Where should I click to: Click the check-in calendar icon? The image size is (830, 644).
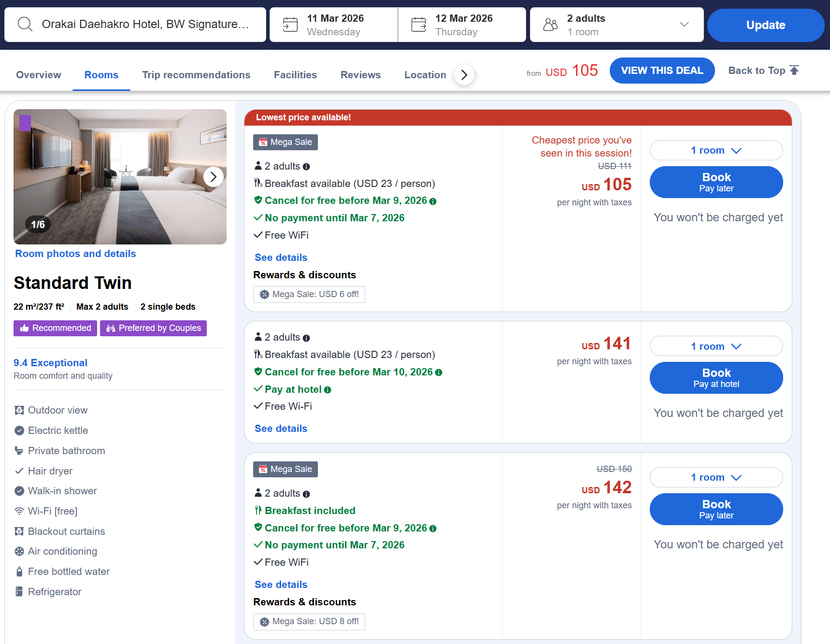[290, 25]
